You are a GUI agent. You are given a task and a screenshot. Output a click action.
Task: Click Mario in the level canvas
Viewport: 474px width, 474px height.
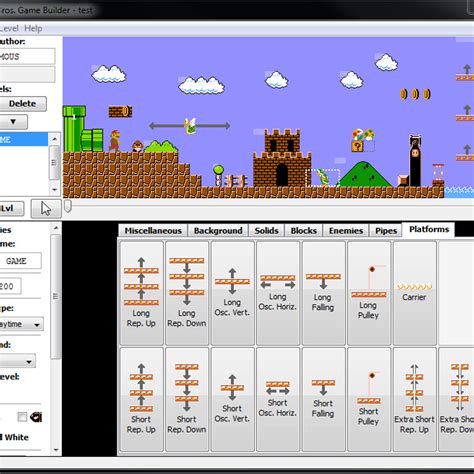tap(115, 141)
